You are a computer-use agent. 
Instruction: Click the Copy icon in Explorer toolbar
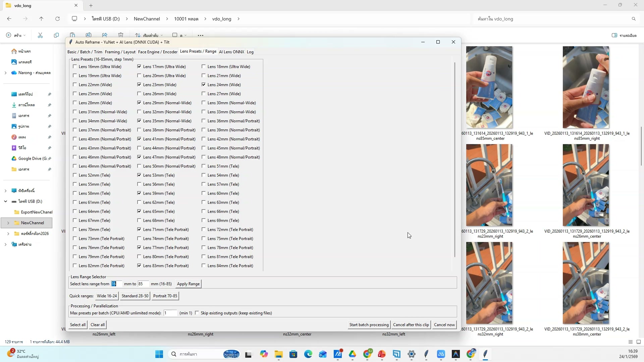point(56,35)
